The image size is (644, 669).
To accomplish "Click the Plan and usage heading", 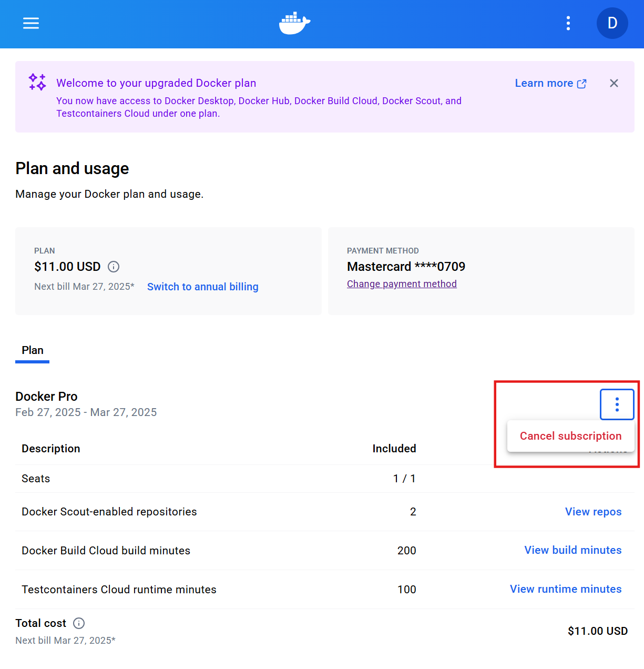I will tap(72, 168).
